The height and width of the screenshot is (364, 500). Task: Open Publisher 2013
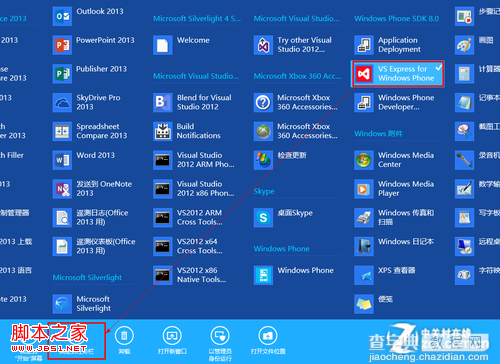pyautogui.click(x=90, y=74)
